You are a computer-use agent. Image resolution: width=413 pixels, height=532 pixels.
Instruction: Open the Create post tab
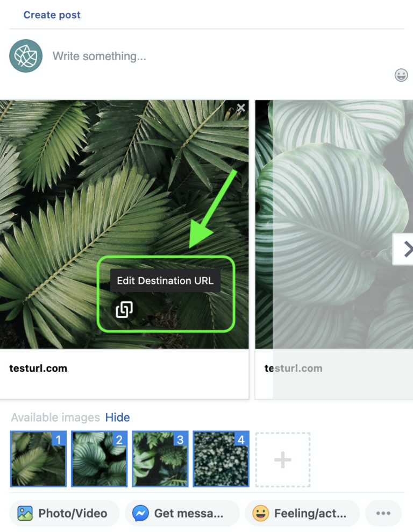click(x=52, y=15)
